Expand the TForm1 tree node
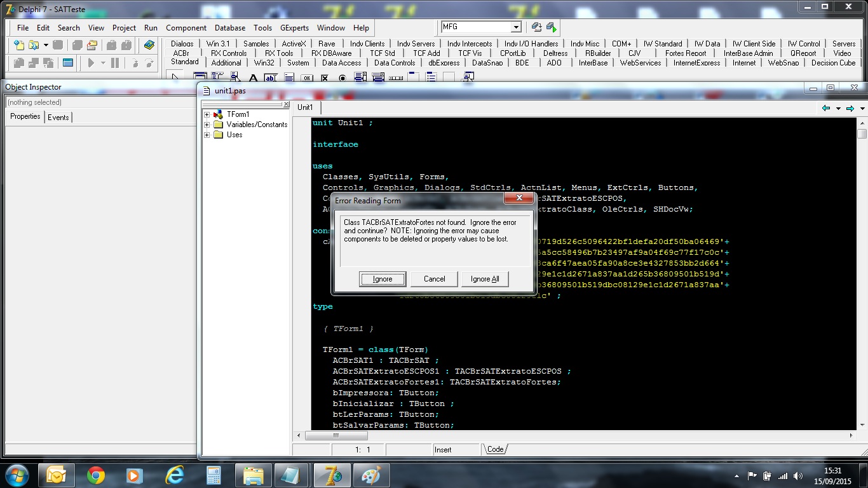Image resolution: width=868 pixels, height=488 pixels. coord(207,114)
